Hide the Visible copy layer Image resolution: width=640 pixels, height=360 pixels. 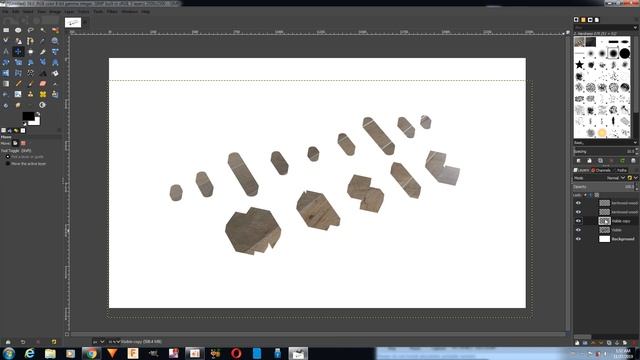point(578,221)
